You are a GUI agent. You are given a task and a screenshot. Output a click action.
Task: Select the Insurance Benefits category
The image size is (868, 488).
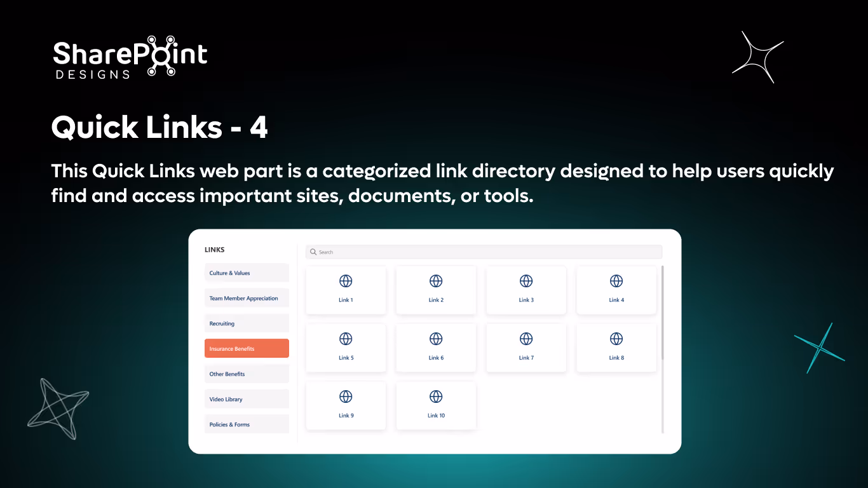[x=247, y=348]
